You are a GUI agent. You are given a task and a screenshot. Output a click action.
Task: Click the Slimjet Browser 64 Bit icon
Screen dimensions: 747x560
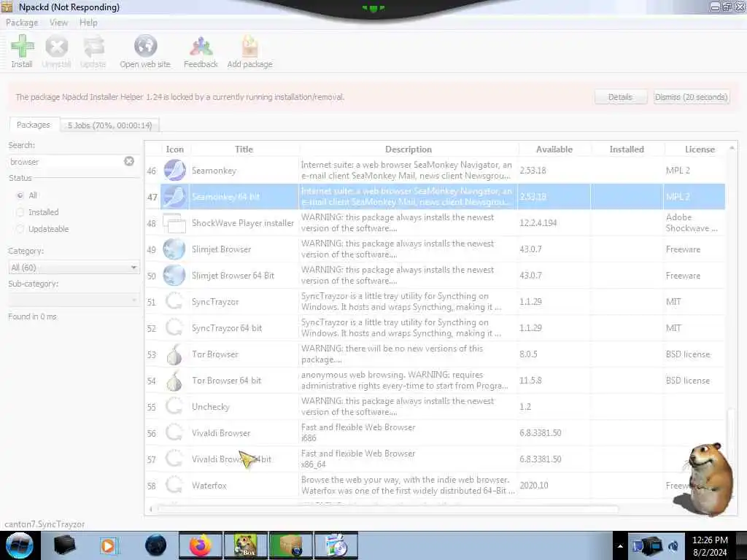point(174,275)
